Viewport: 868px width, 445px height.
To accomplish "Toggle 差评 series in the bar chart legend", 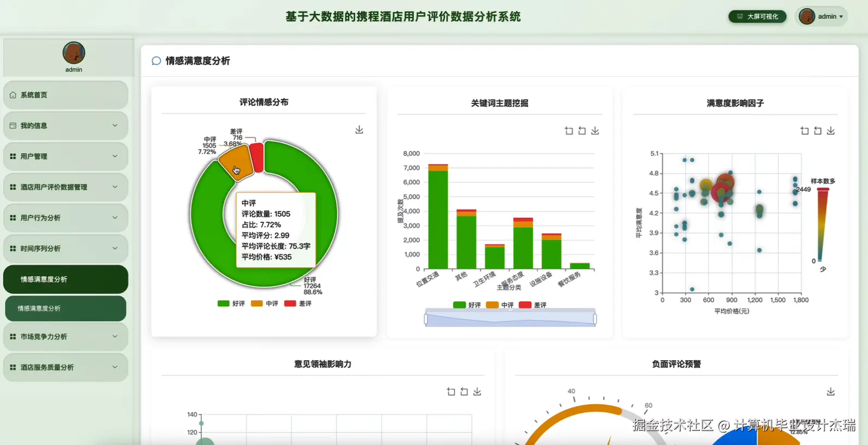I will 533,305.
